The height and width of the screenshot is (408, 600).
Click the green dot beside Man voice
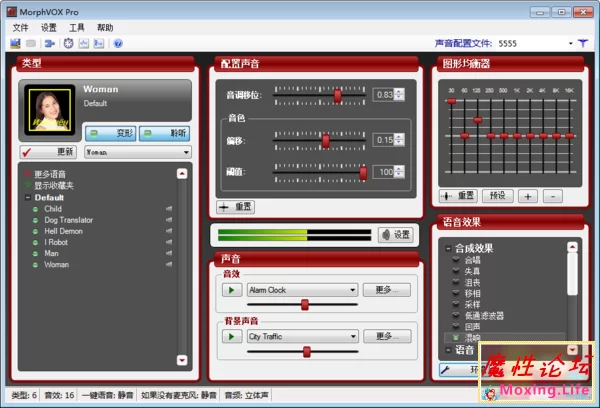pyautogui.click(x=36, y=253)
